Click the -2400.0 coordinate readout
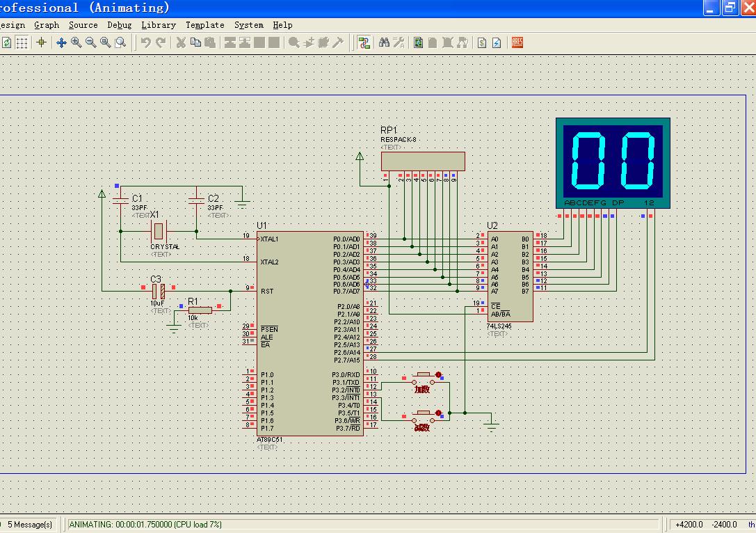The image size is (756, 533). 725,525
